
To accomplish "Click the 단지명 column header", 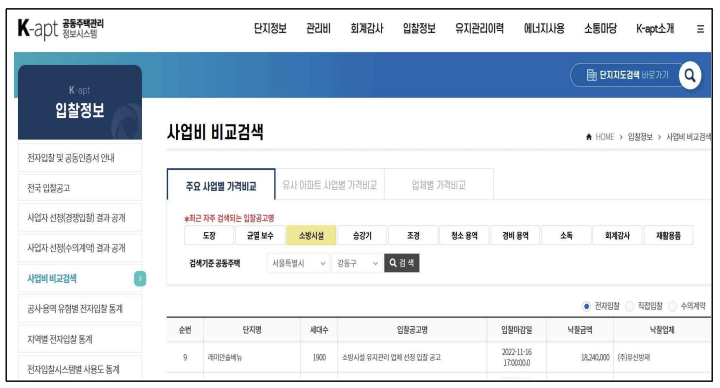I will [252, 330].
